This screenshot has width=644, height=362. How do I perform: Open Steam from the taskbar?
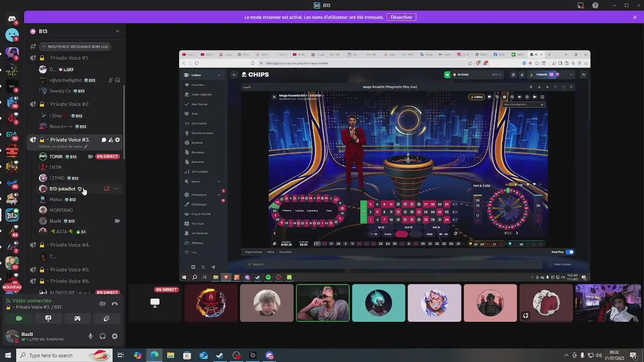[x=220, y=355]
